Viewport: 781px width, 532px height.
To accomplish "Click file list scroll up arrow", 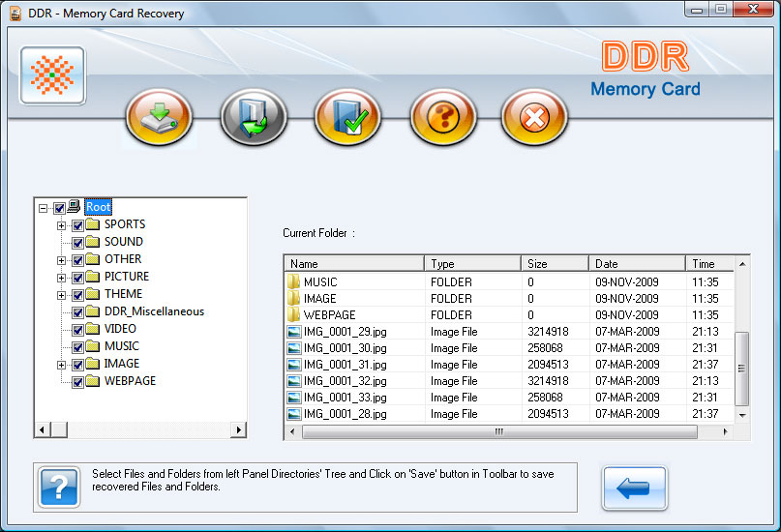I will [742, 263].
